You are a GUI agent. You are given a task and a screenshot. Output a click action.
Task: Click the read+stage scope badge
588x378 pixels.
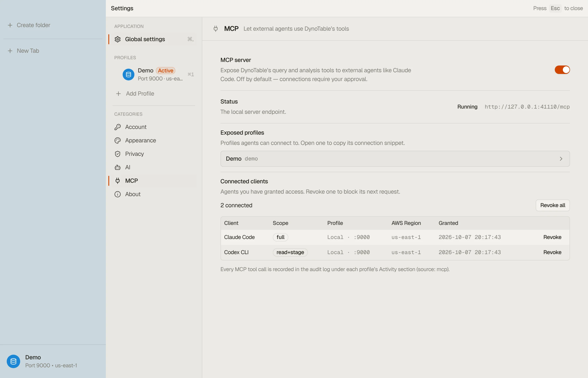click(x=290, y=252)
